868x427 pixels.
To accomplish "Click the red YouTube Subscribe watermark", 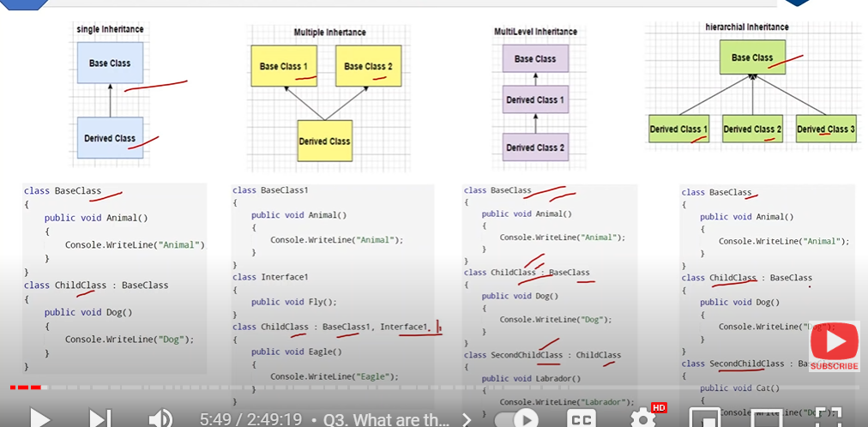I will (834, 347).
